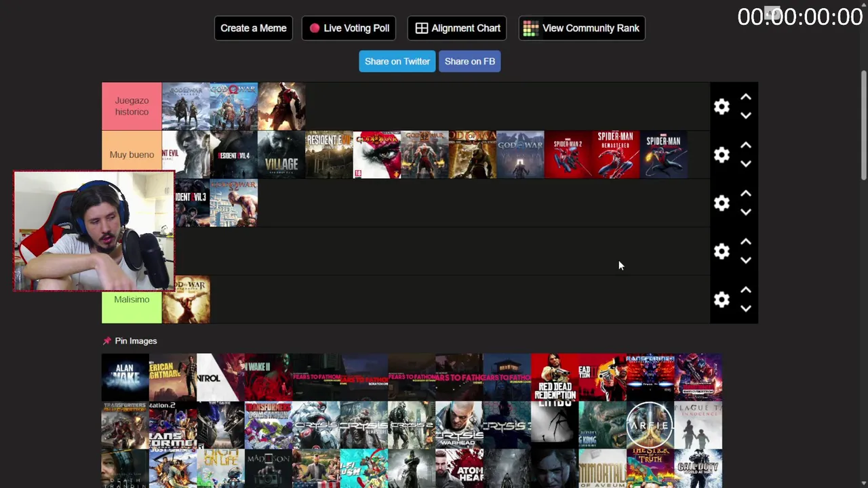
Task: Select God of War III red-faced Kratos cover
Action: (x=377, y=155)
